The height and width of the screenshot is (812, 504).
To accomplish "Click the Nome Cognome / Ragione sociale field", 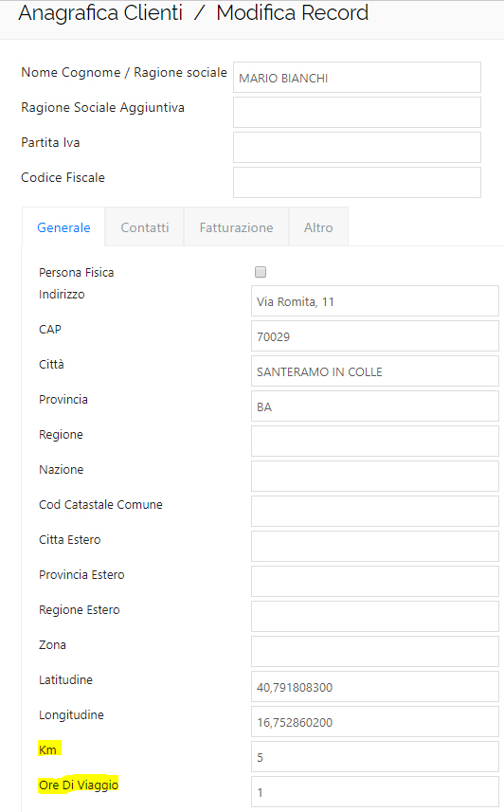I will point(357,77).
